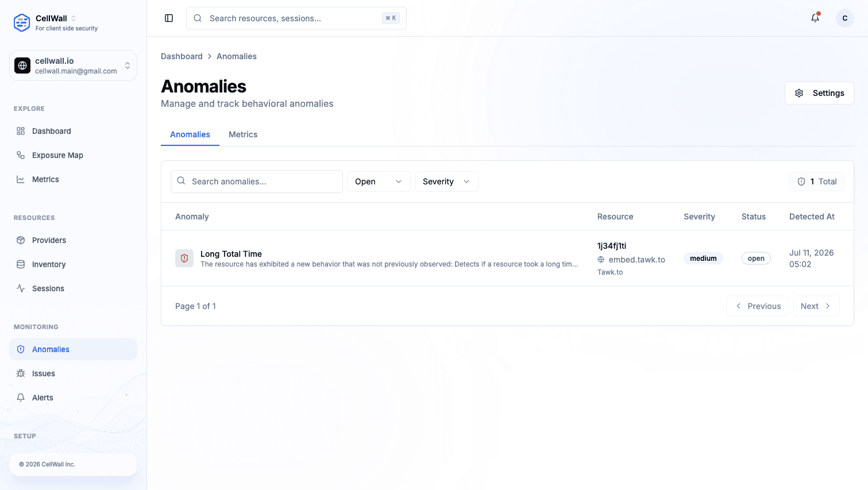The width and height of the screenshot is (868, 490).
Task: Click the sidebar Metrics chart icon
Action: pyautogui.click(x=21, y=179)
